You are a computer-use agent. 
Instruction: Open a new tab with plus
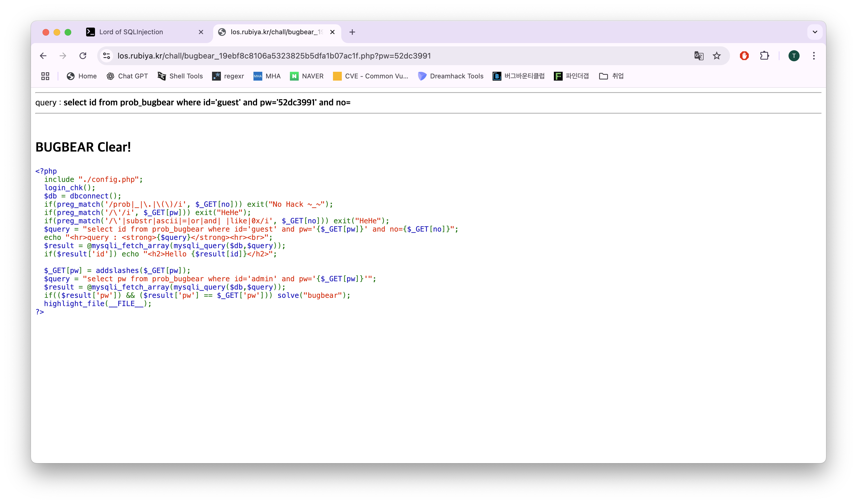[352, 32]
